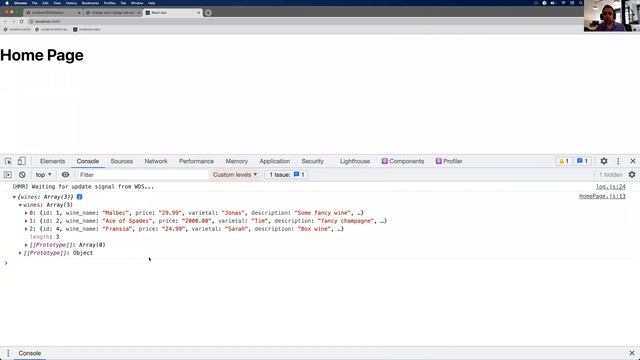640x360 pixels.
Task: Open the Lighthouse tab
Action: pos(355,161)
